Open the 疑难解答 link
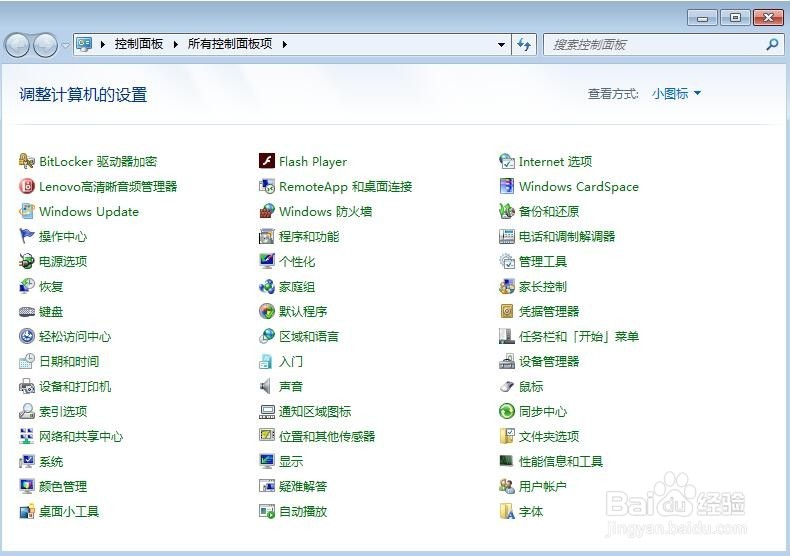Image resolution: width=790 pixels, height=556 pixels. point(303,486)
